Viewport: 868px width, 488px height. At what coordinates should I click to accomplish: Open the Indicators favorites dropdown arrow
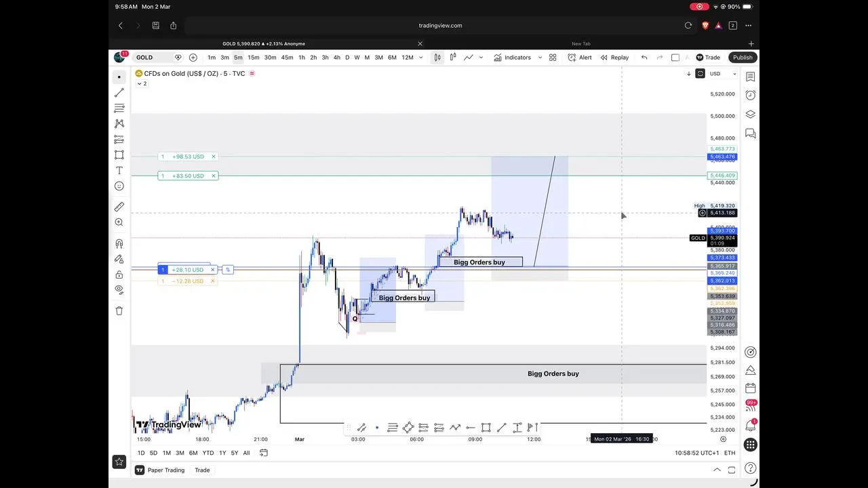click(540, 58)
